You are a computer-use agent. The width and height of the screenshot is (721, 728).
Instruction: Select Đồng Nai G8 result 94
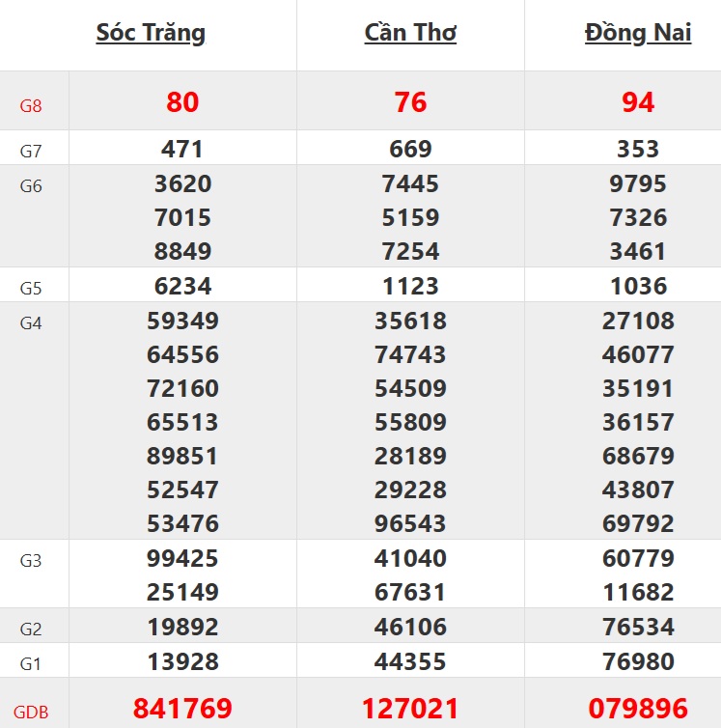(x=638, y=101)
